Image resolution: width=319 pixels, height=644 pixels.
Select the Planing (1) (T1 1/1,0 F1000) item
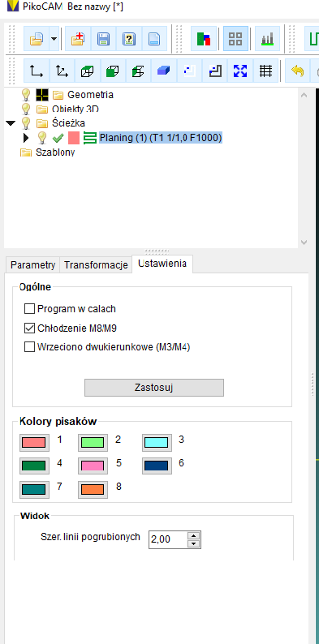tap(161, 138)
